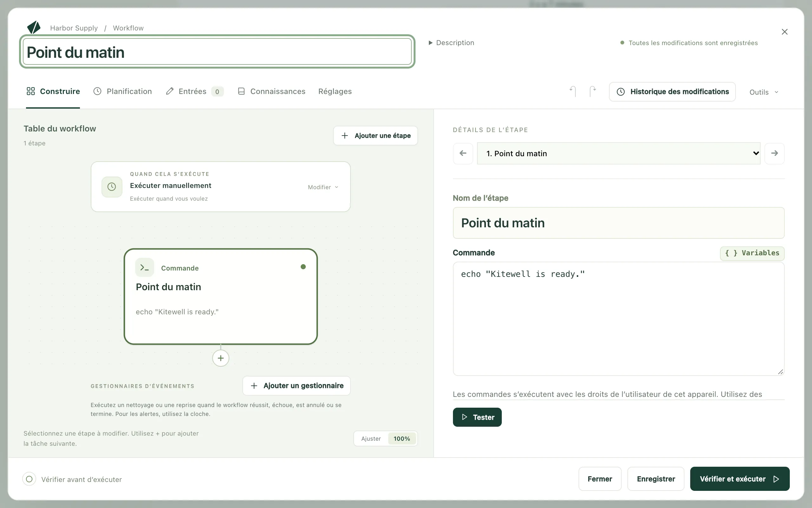Click the 100% zoom level control

click(x=402, y=439)
